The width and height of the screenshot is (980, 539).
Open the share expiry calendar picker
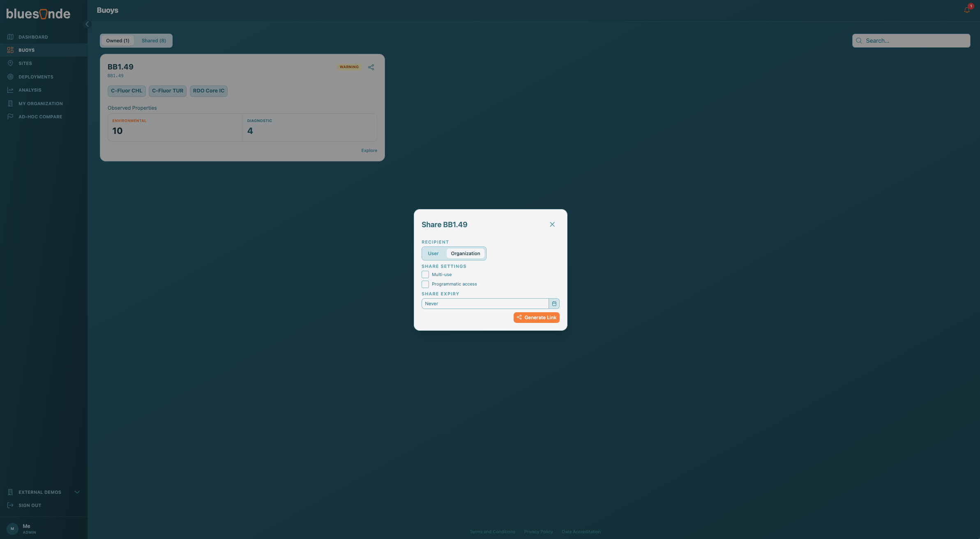(554, 304)
